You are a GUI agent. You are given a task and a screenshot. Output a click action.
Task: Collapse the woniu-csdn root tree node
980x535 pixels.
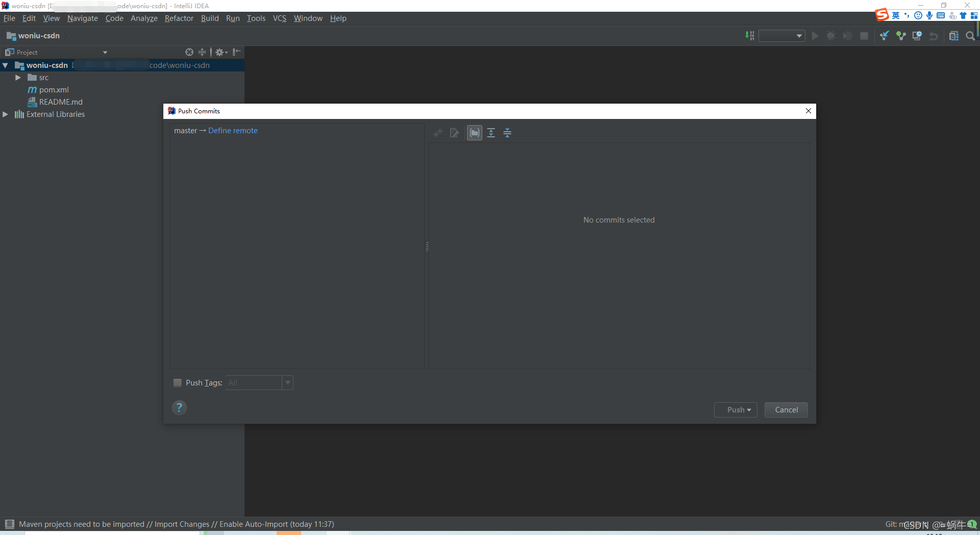tap(6, 65)
